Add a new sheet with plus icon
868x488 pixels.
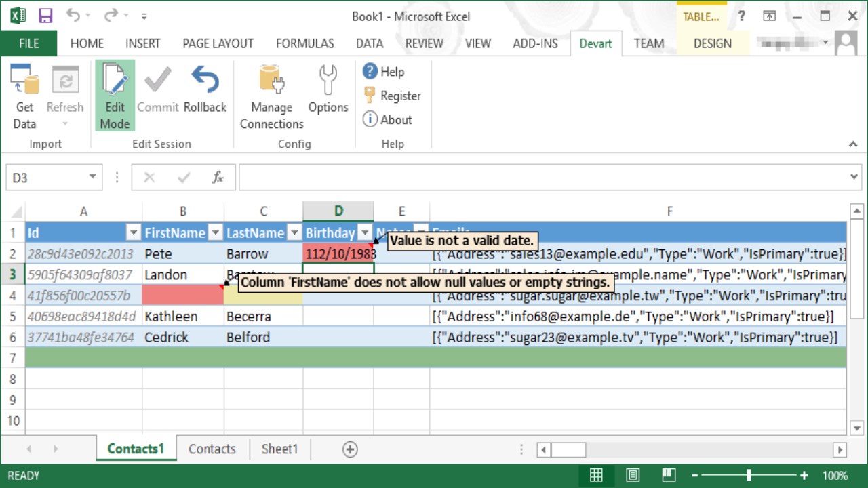[x=350, y=449]
